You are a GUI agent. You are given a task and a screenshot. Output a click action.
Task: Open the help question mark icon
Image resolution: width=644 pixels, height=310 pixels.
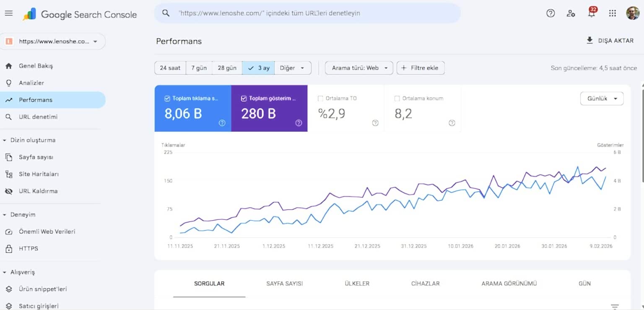(x=551, y=13)
